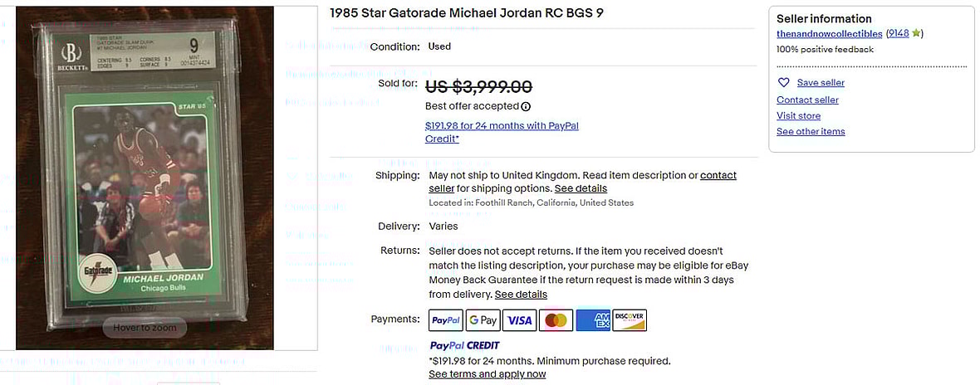
Task: Open the 9148 feedback score link
Action: [x=899, y=34]
